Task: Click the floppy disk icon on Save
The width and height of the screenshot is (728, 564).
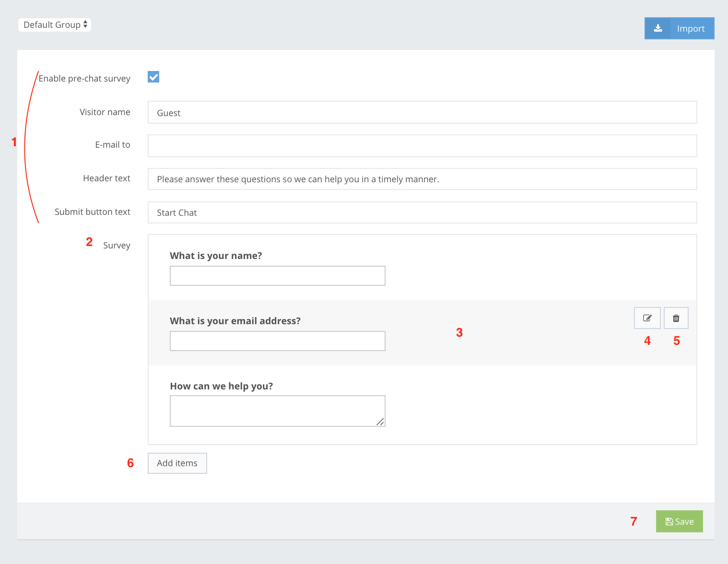Action: 669,522
